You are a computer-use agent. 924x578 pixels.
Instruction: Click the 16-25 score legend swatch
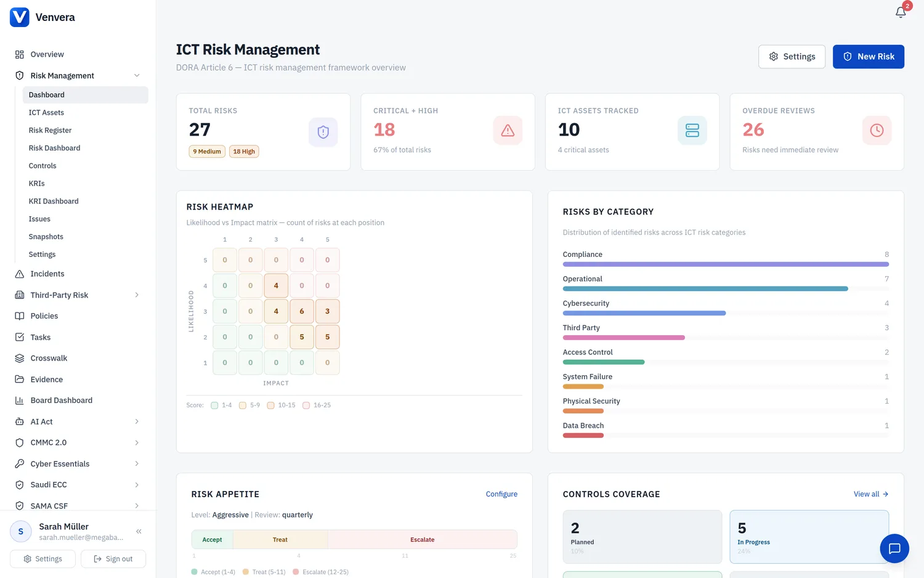(x=306, y=405)
